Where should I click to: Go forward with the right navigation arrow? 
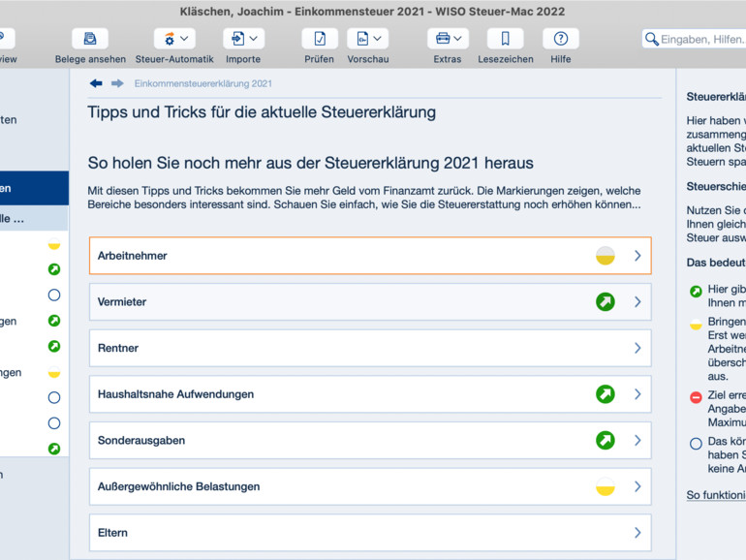click(117, 83)
